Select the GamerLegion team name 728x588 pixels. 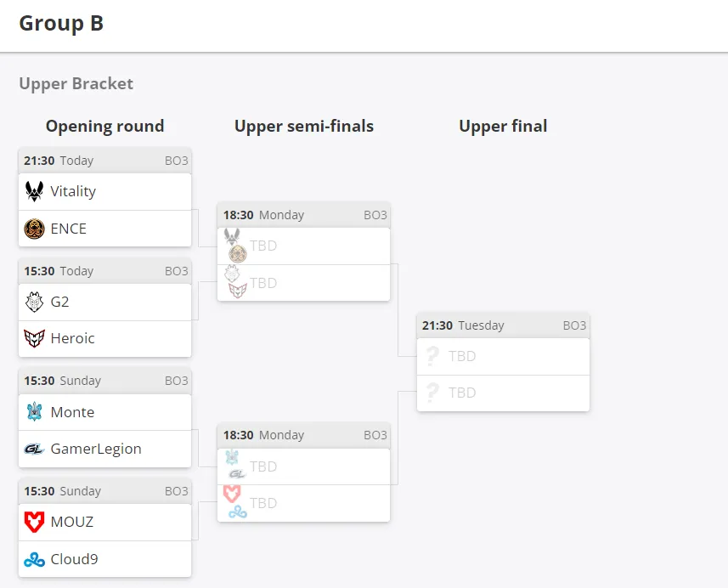click(96, 449)
